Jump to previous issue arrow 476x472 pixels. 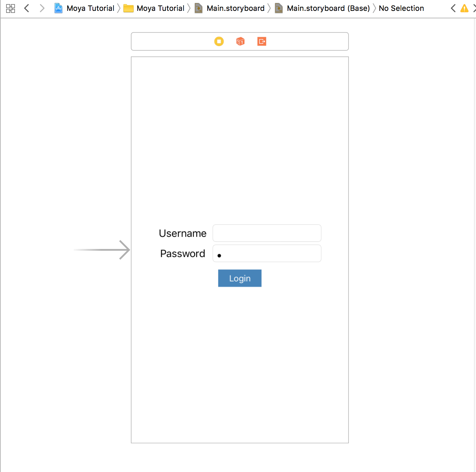click(x=453, y=8)
